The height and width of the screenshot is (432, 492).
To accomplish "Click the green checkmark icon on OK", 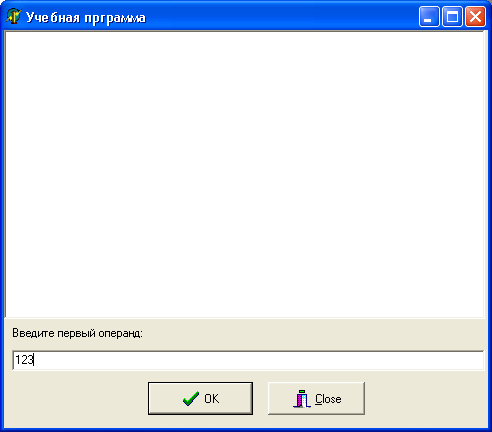I will (x=191, y=399).
